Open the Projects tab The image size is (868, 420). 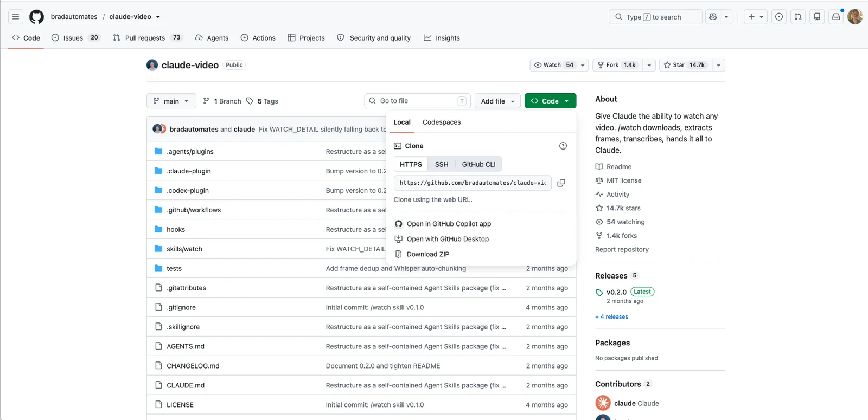(x=307, y=38)
